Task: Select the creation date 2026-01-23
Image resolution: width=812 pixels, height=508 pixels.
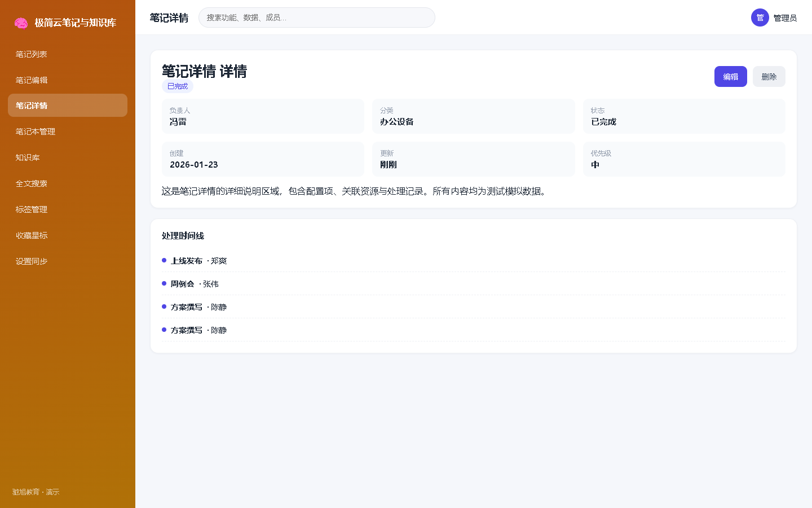Action: coord(194,165)
